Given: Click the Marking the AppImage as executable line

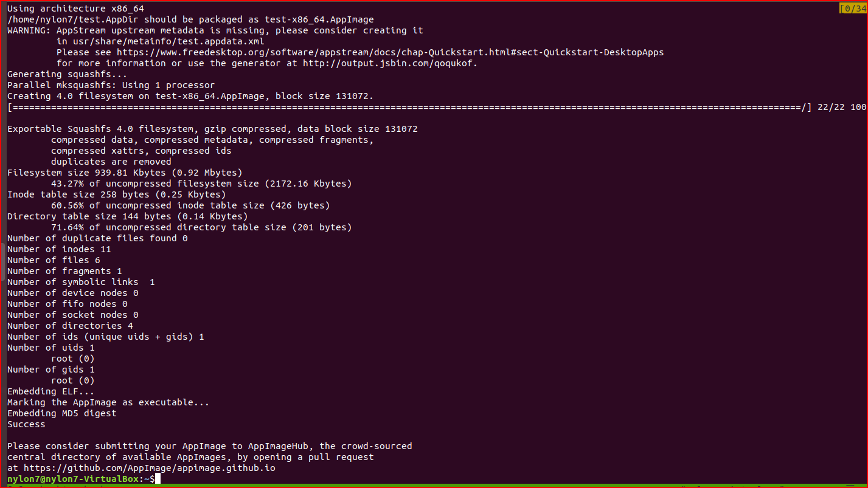Looking at the screenshot, I should pos(108,402).
